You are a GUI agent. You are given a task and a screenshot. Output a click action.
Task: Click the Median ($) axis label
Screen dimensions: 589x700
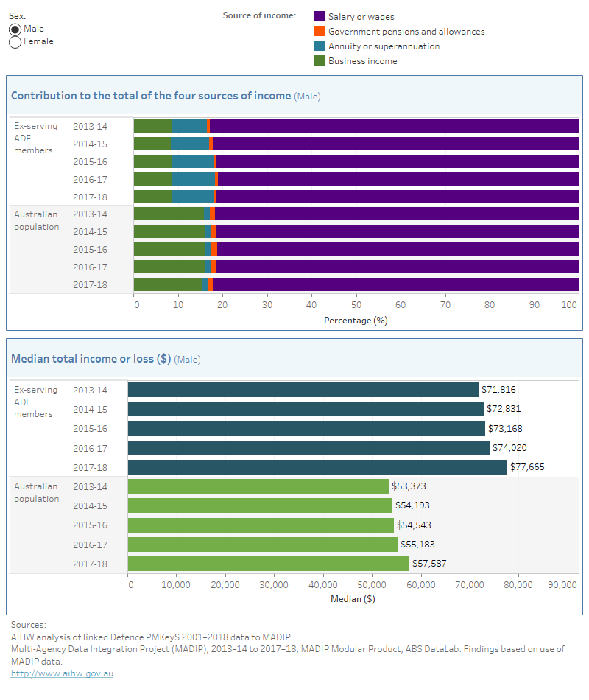tap(356, 599)
